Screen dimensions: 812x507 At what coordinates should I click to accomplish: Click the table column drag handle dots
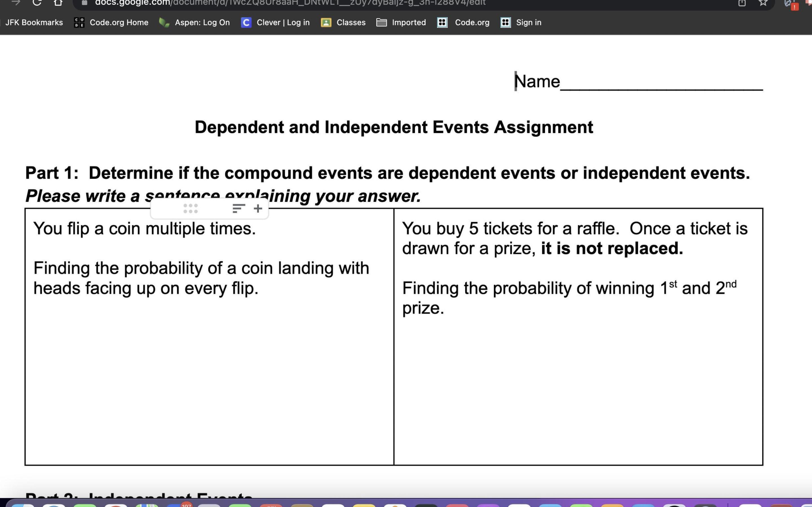[190, 208]
